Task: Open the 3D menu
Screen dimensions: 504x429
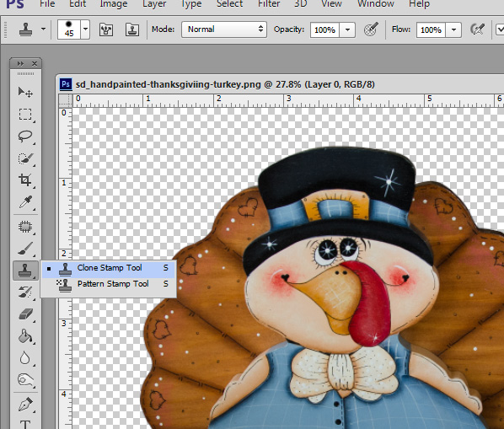Action: [301, 4]
